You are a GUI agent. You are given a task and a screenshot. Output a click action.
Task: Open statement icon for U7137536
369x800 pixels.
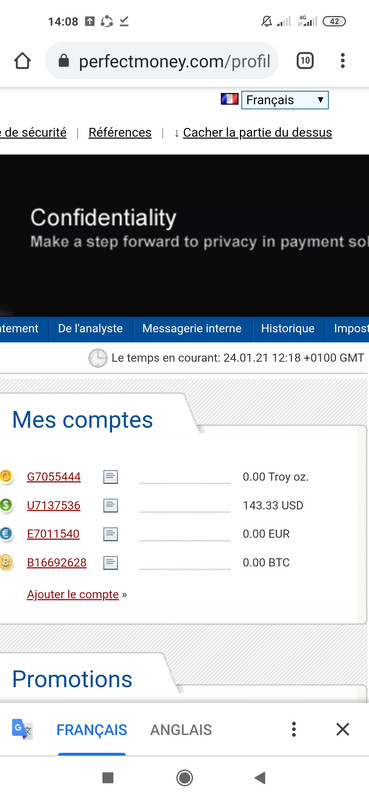[110, 506]
